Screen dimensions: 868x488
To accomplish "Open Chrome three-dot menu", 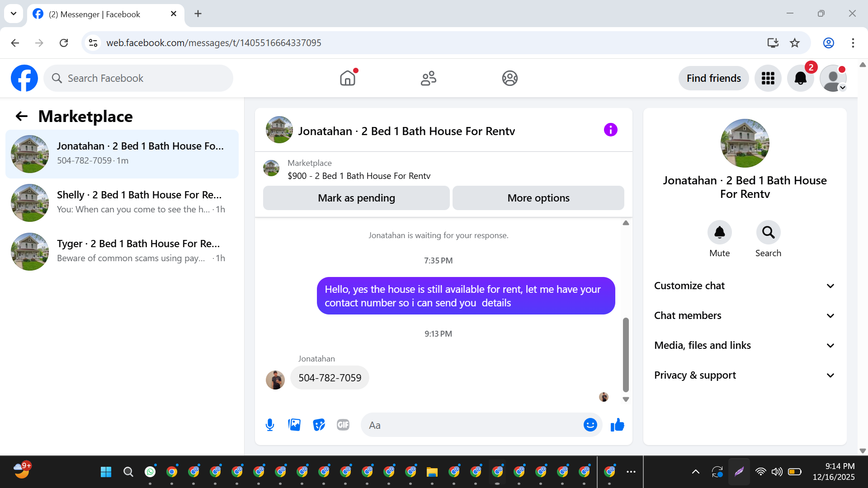I will click(x=853, y=43).
